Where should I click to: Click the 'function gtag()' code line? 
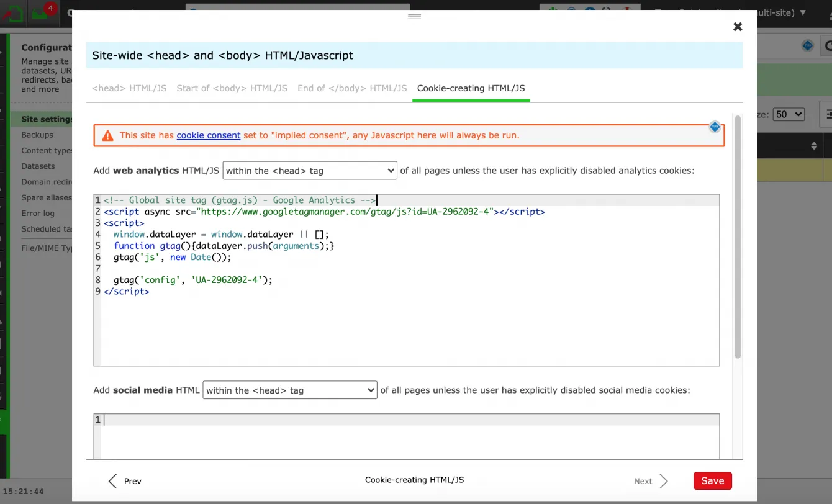coord(224,246)
